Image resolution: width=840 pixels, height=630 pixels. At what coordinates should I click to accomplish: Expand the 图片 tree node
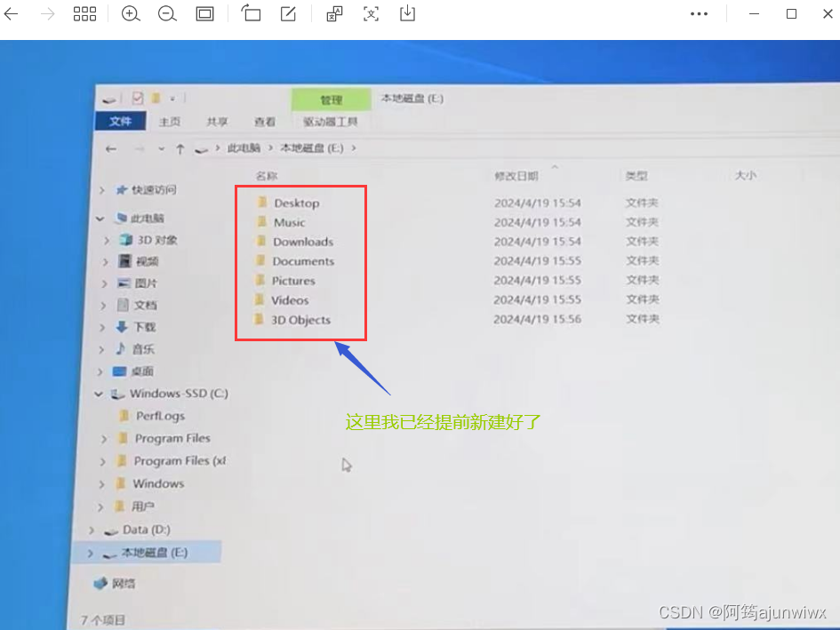click(105, 284)
